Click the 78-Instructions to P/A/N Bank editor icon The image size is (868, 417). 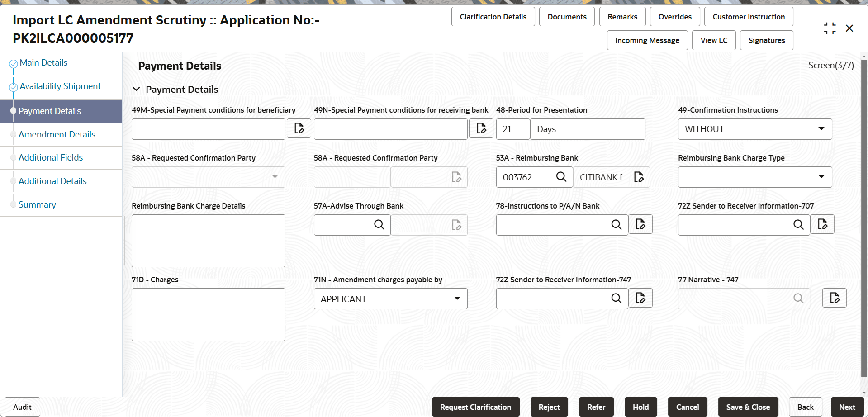[640, 224]
